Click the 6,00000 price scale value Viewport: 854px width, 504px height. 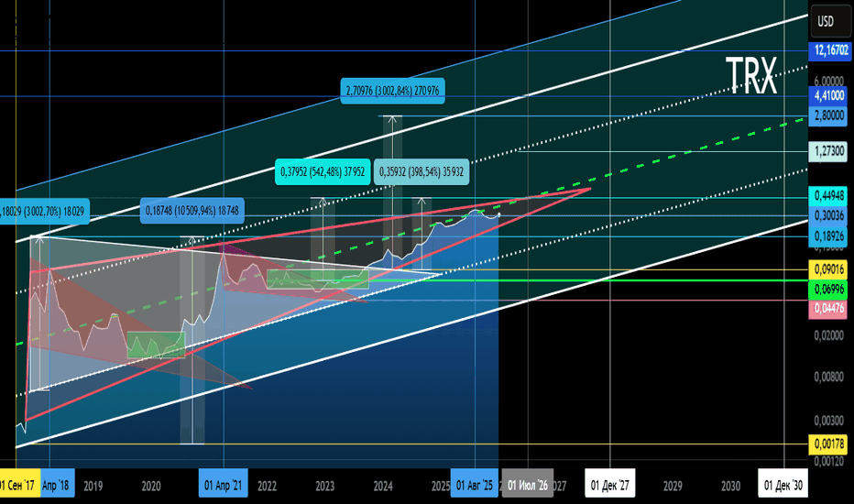(829, 81)
